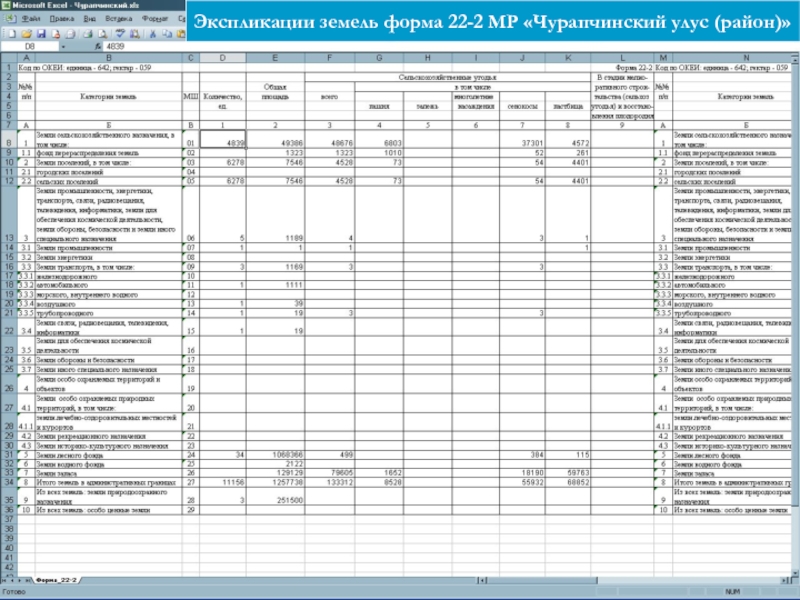Select the Форма_22-2 sheet tab
The height and width of the screenshot is (600, 800).
click(57, 580)
